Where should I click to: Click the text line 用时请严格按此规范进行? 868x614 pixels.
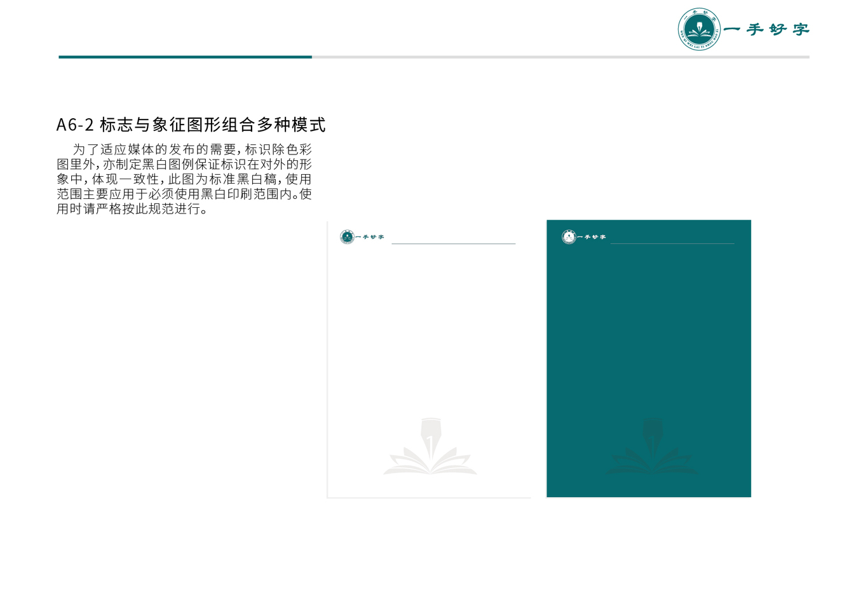[132, 208]
